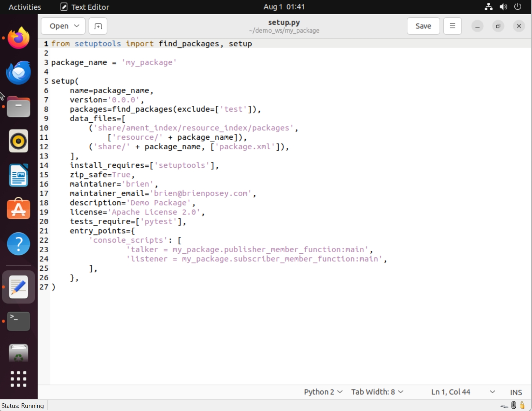Launch Firefox from the dock

[18, 38]
